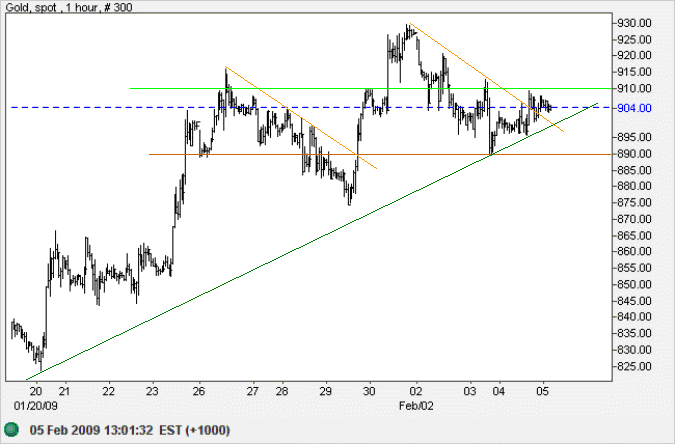Select the 865.00 price axis label
The image size is (675, 444).
tap(634, 236)
